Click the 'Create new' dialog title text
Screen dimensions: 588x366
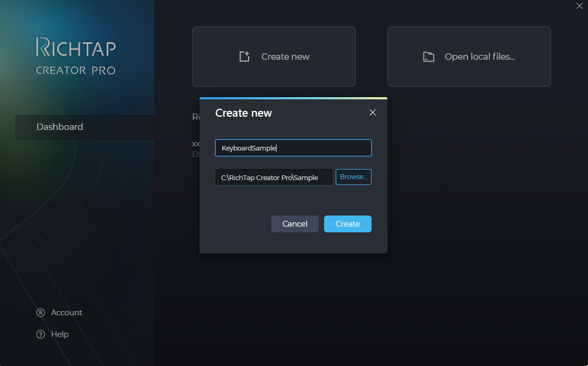coord(243,113)
